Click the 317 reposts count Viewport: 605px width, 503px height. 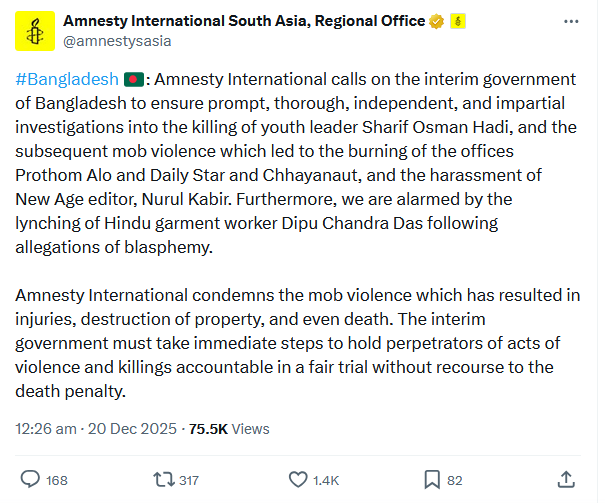[189, 480]
